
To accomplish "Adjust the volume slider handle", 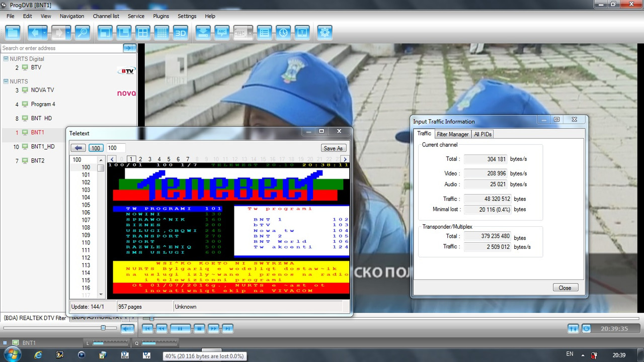I will tap(103, 328).
